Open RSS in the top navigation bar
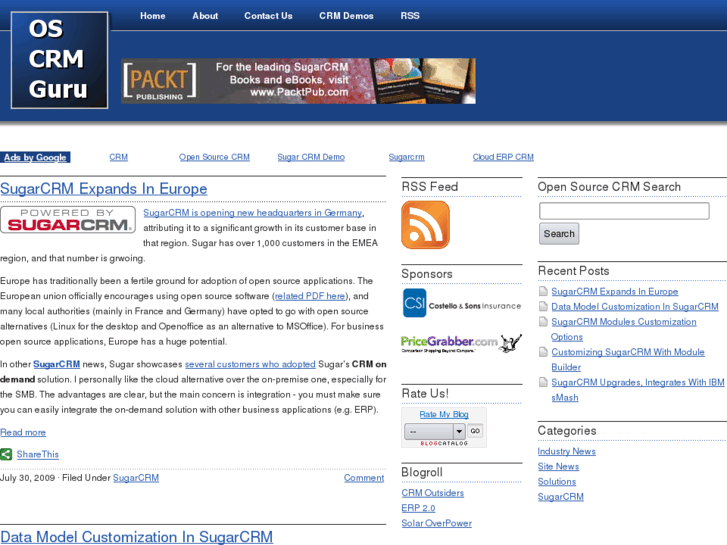This screenshot has width=727, height=545. [410, 16]
